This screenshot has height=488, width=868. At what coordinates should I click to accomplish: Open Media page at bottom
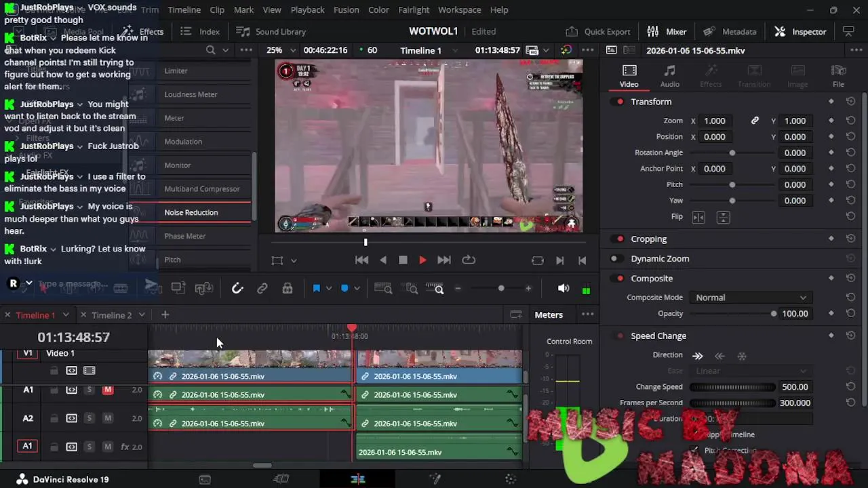[x=205, y=479]
